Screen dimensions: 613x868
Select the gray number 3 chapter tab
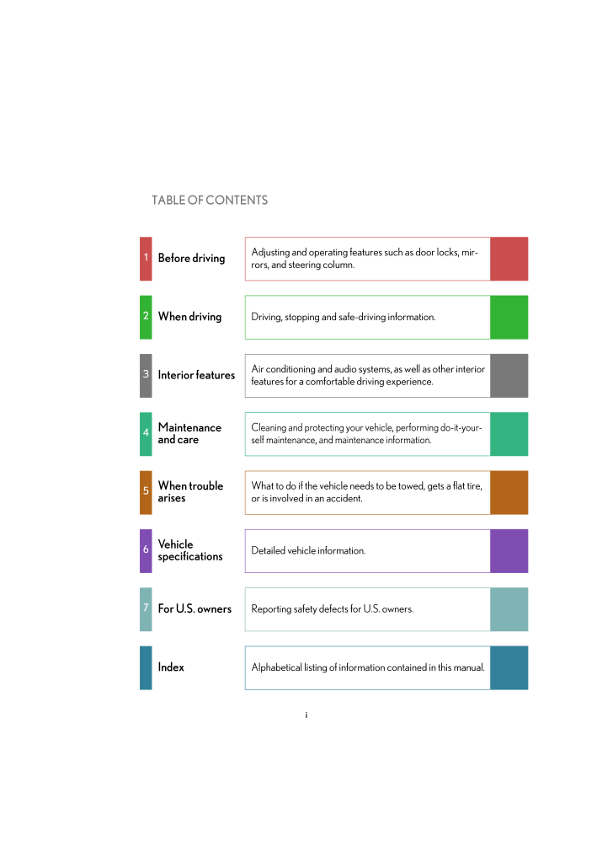tap(146, 375)
